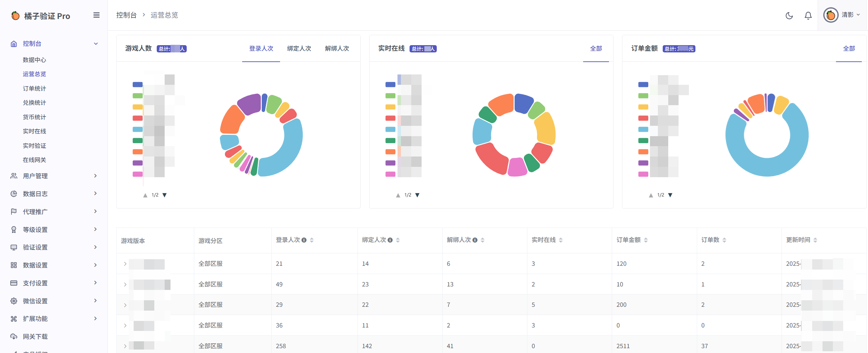Switch to the 绑定人次 tab
The height and width of the screenshot is (353, 868).
[299, 49]
